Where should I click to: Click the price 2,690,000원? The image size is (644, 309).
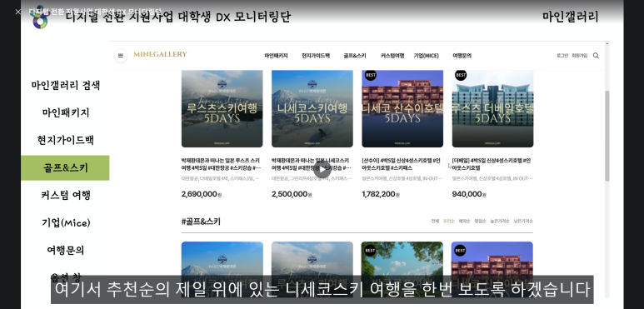coord(202,194)
